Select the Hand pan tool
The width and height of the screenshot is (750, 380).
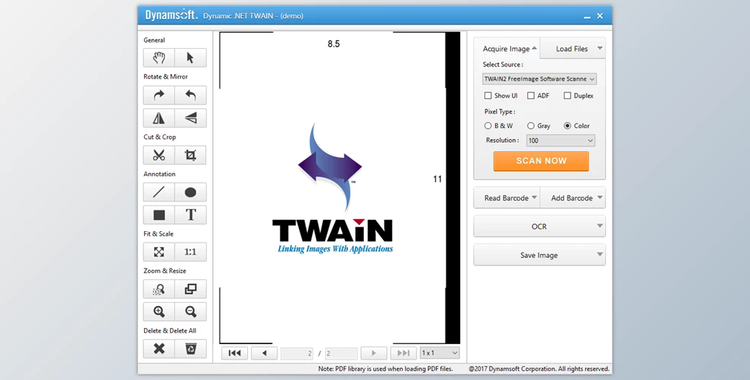coord(159,58)
